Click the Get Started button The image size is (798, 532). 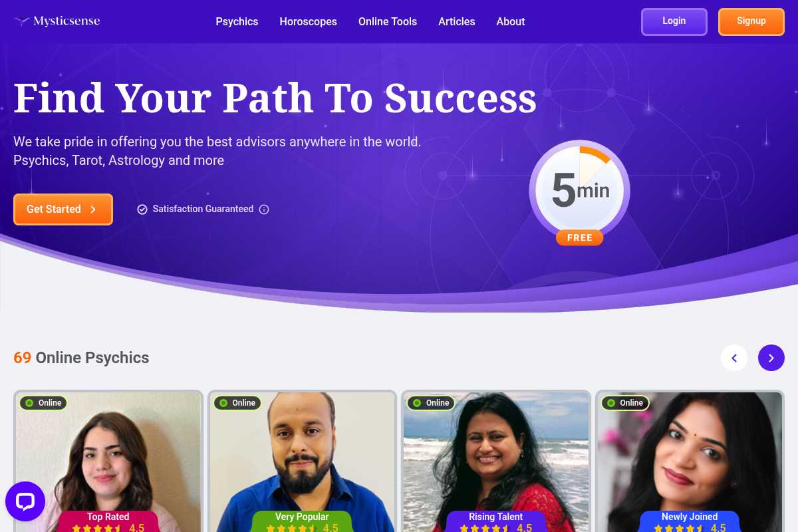[63, 209]
